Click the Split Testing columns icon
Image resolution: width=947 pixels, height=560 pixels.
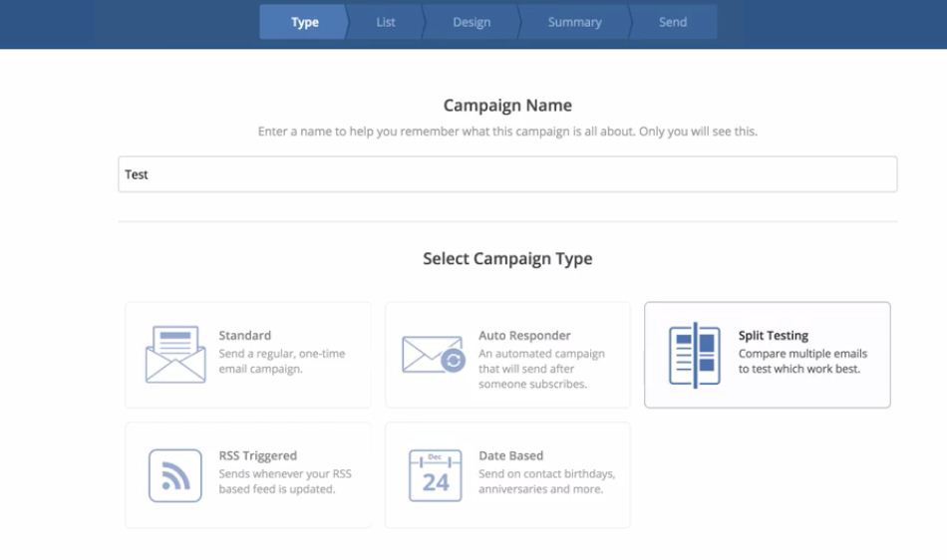(695, 355)
